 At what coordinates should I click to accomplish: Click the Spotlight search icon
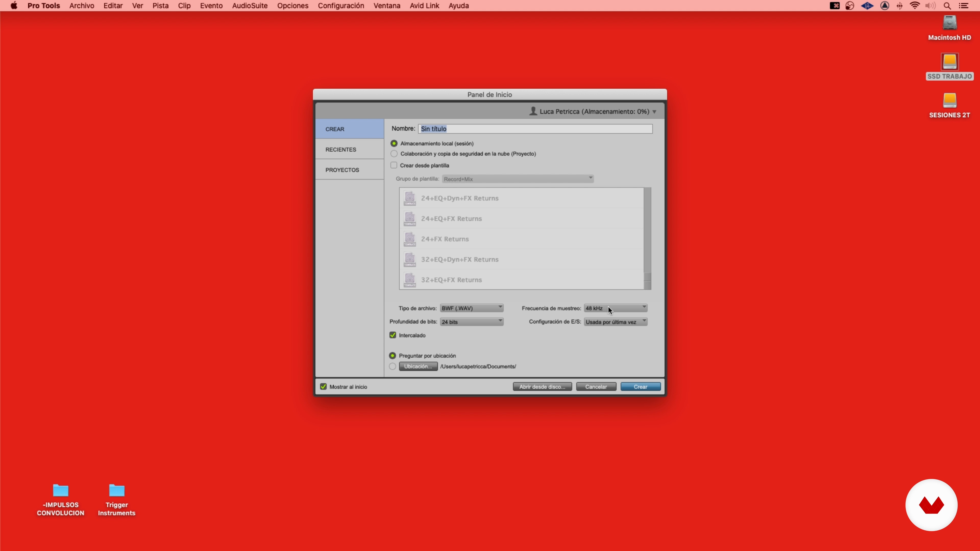[x=947, y=6]
